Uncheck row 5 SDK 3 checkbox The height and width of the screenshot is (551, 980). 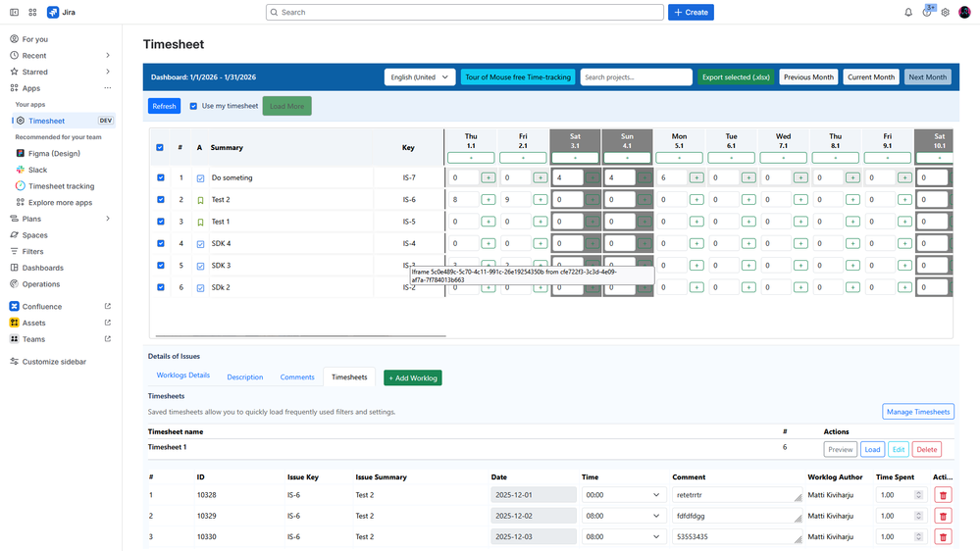point(161,265)
